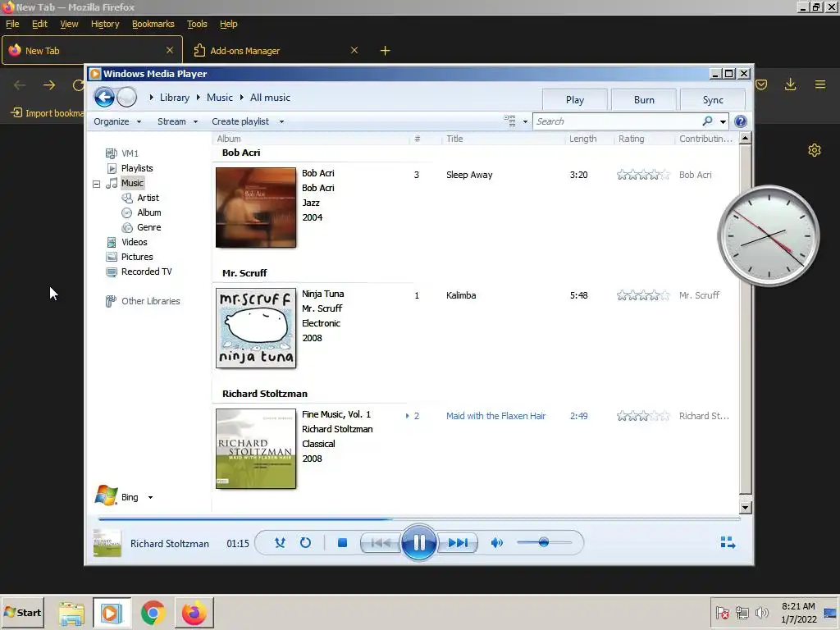This screenshot has height=630, width=840.
Task: Toggle repeat mode in Media Player
Action: (x=305, y=543)
